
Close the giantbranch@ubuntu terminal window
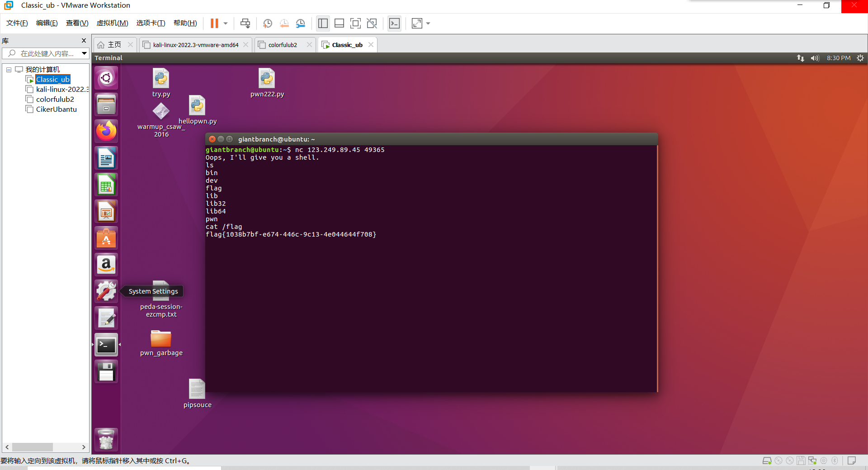(212, 139)
